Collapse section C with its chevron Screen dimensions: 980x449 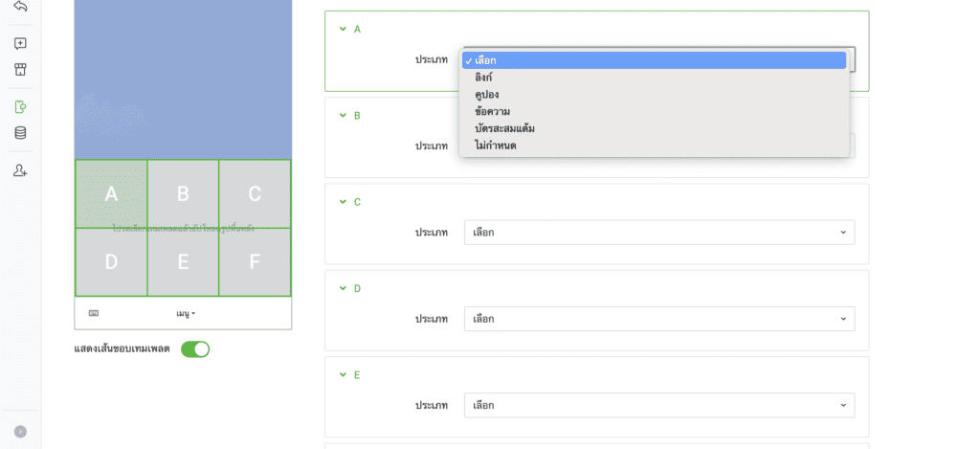point(343,202)
